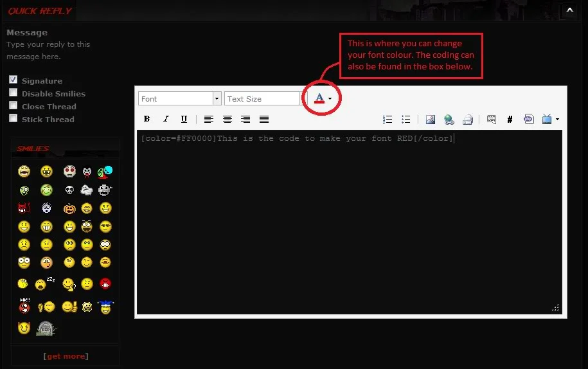Click the Text Size combo box
Screen dimensions: 588x369
pyautogui.click(x=262, y=98)
